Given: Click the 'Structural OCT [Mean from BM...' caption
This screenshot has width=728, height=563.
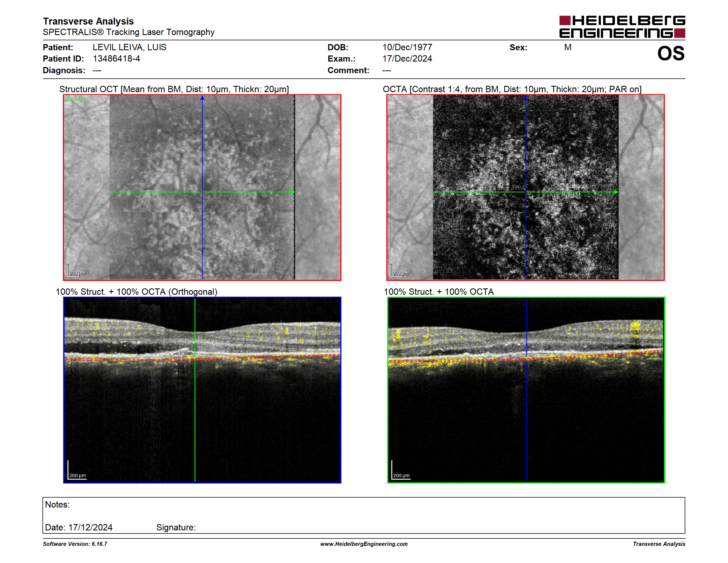Looking at the screenshot, I should pos(174,89).
